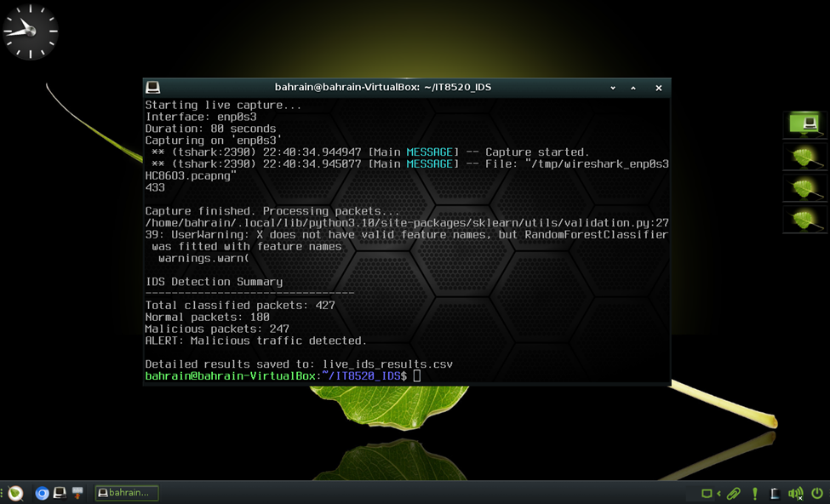The image size is (830, 504).
Task: Click the 'warnings.warn(' line
Action: (203, 258)
